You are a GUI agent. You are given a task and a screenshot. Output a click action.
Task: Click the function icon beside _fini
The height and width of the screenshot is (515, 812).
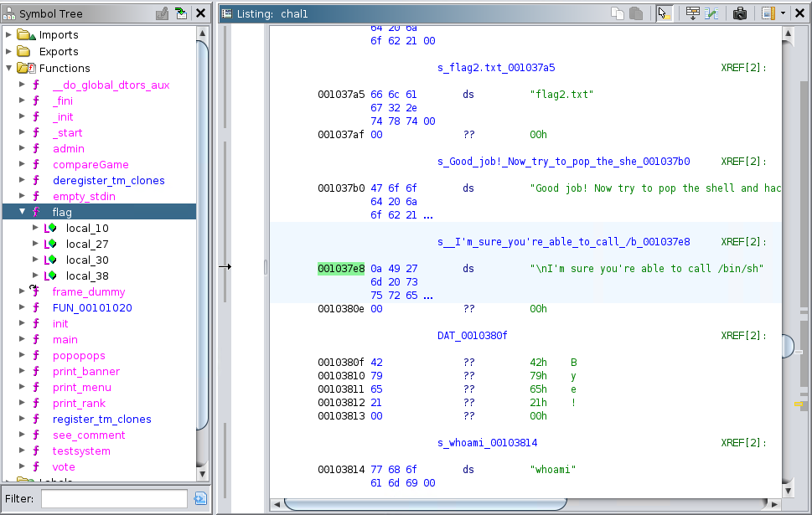36,100
